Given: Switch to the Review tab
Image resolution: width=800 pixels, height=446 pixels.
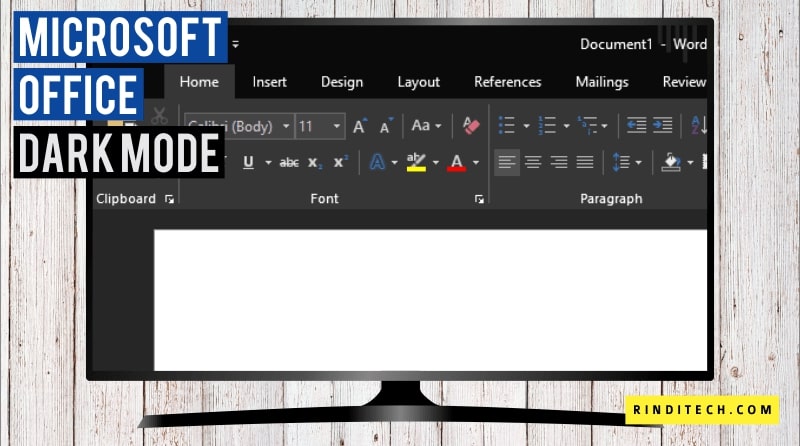Looking at the screenshot, I should pos(684,82).
